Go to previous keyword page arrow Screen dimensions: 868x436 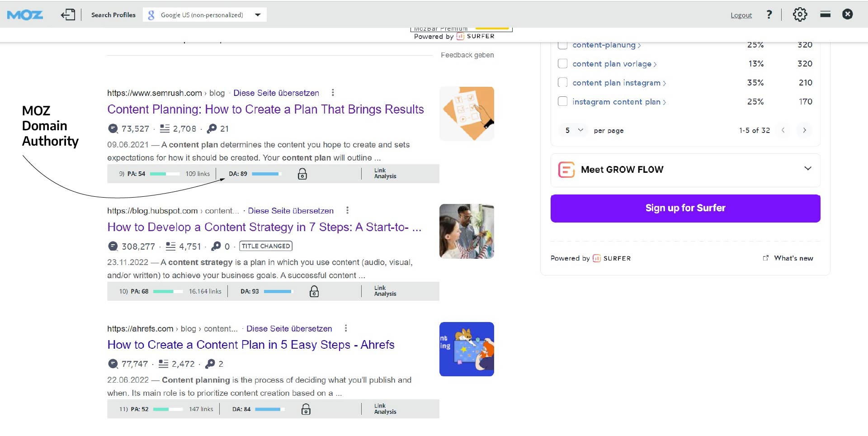tap(783, 130)
